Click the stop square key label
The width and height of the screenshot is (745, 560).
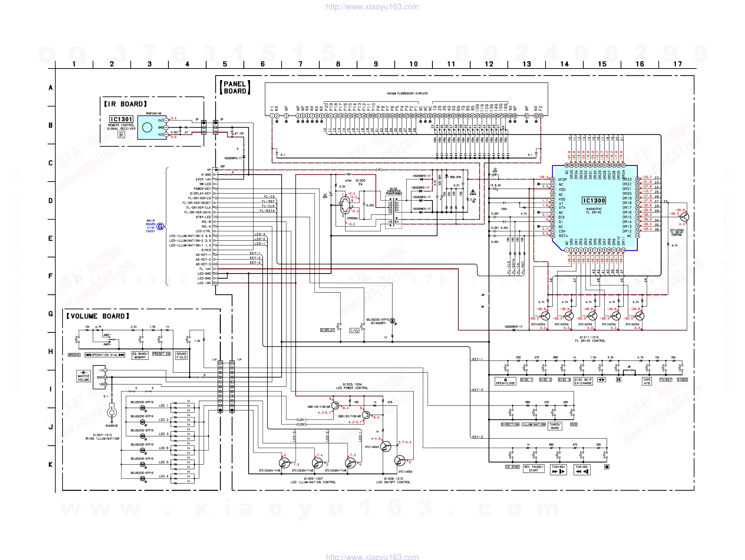coord(607,467)
